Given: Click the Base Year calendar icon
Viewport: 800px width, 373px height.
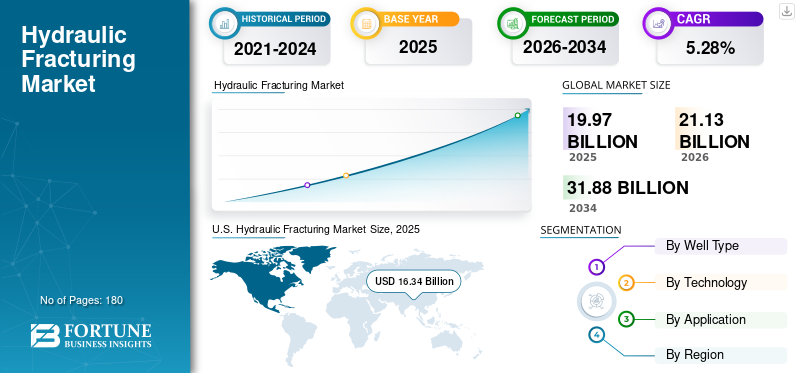Looking at the screenshot, I should click(x=366, y=23).
